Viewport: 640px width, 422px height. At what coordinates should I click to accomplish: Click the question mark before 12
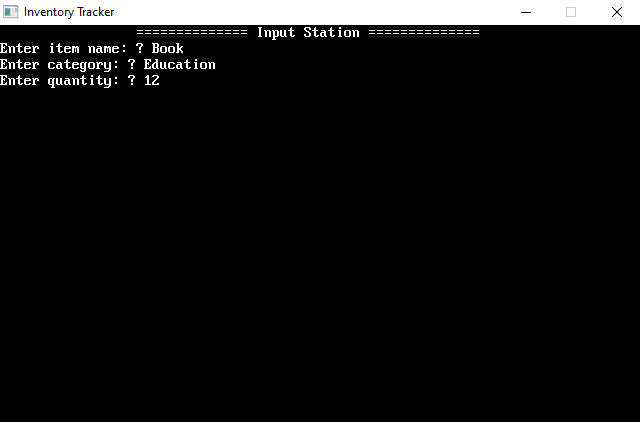tap(131, 80)
